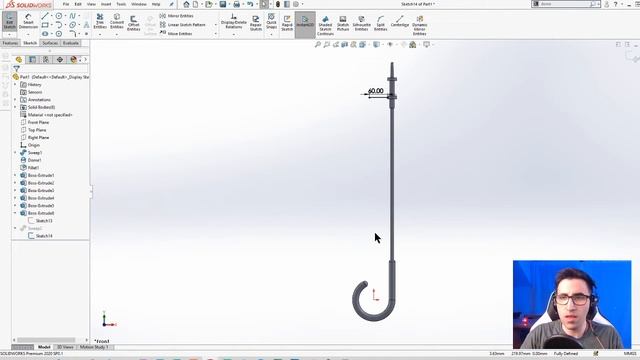
Task: Open the File menu
Action: [66, 4]
